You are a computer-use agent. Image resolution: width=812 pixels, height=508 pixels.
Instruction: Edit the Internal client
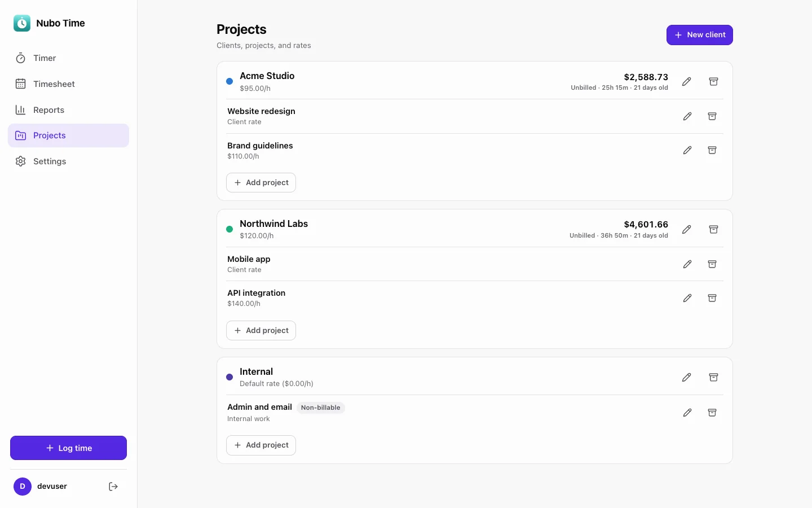tap(686, 378)
